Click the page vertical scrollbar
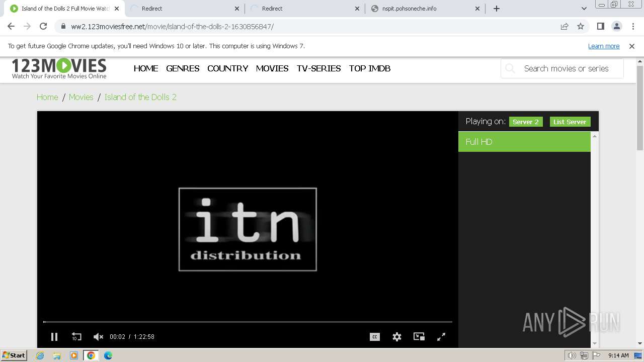The height and width of the screenshot is (362, 644). tap(640, 108)
